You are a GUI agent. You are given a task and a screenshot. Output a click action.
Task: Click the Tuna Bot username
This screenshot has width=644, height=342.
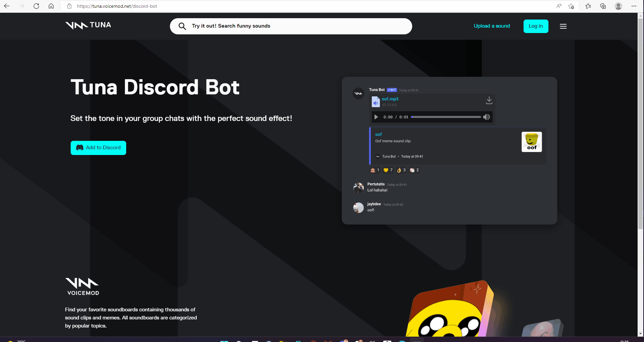377,90
